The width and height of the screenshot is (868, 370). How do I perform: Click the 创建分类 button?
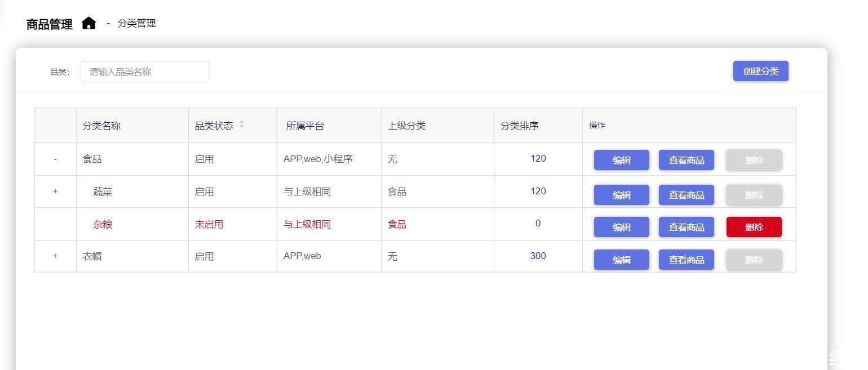[x=760, y=71]
